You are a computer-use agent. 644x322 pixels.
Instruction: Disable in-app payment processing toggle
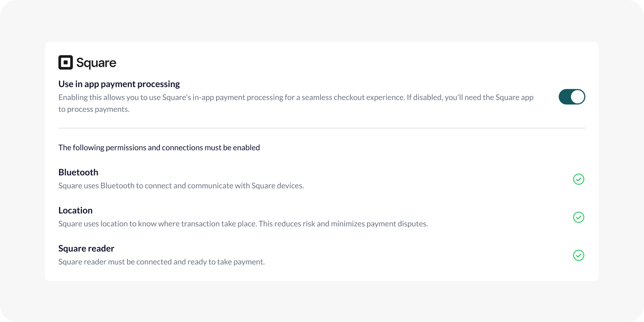coord(572,97)
